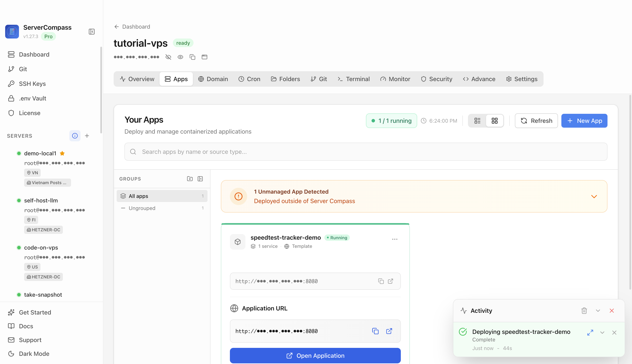Click the sidebar vertical scrollbar
Image resolution: width=632 pixels, height=364 pixels.
[x=101, y=90]
